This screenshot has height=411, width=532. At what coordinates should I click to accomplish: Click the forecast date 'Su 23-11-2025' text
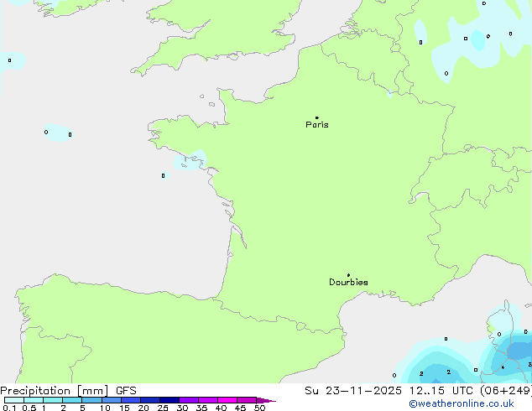(x=353, y=391)
